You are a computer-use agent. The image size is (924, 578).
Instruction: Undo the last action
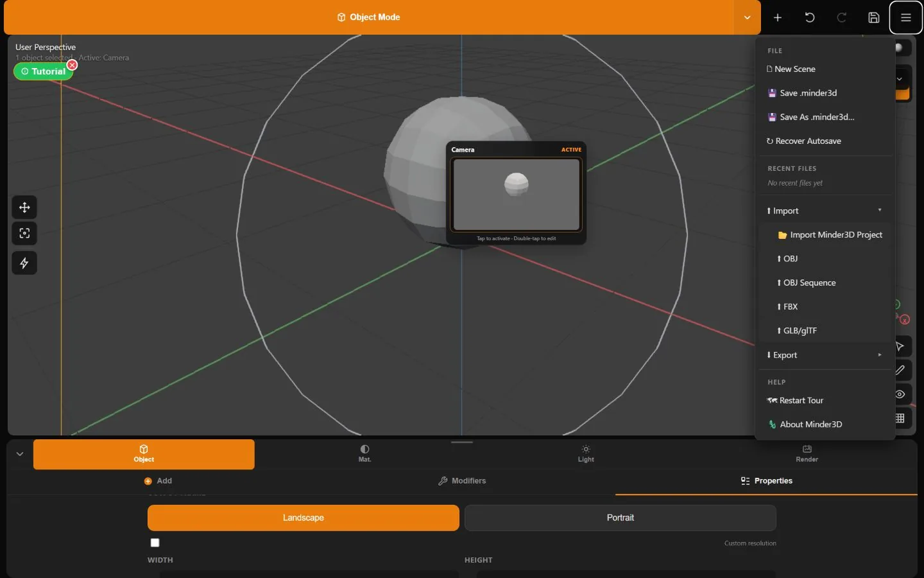(810, 17)
